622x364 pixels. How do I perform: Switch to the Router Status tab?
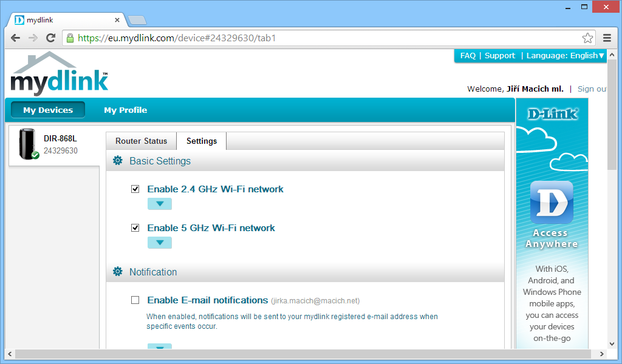(141, 141)
